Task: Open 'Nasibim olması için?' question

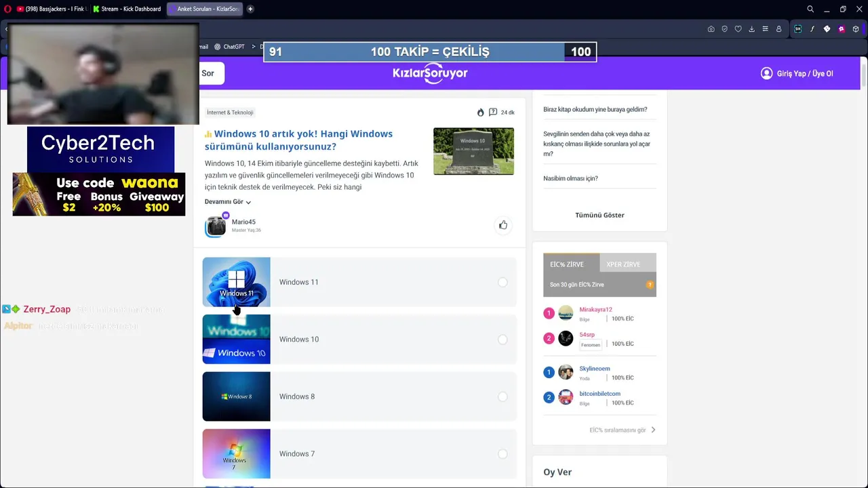Action: [570, 178]
